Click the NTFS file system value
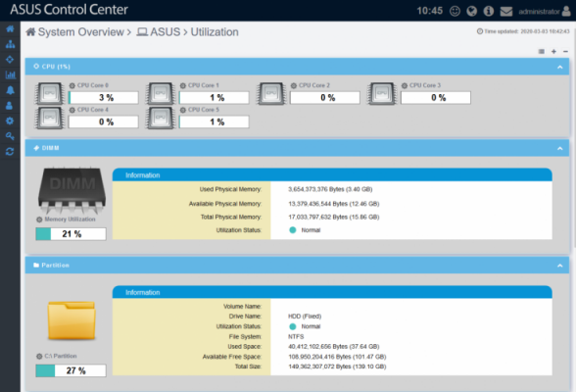 296,336
